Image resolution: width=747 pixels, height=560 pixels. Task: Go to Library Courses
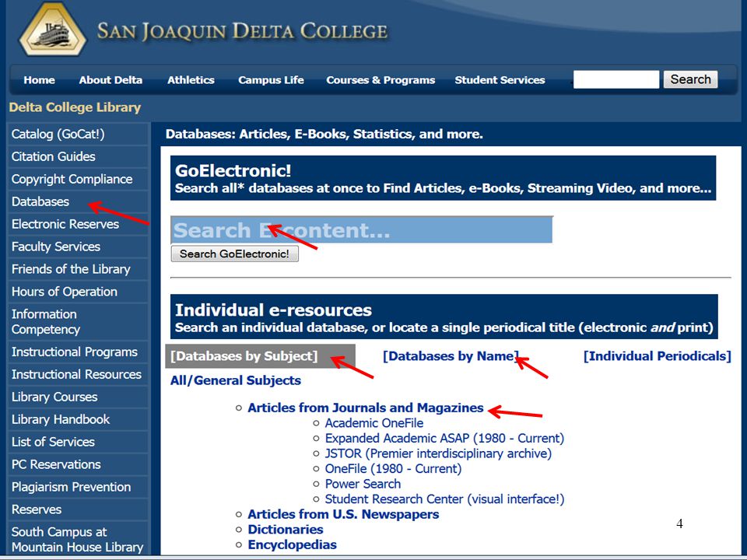54,397
